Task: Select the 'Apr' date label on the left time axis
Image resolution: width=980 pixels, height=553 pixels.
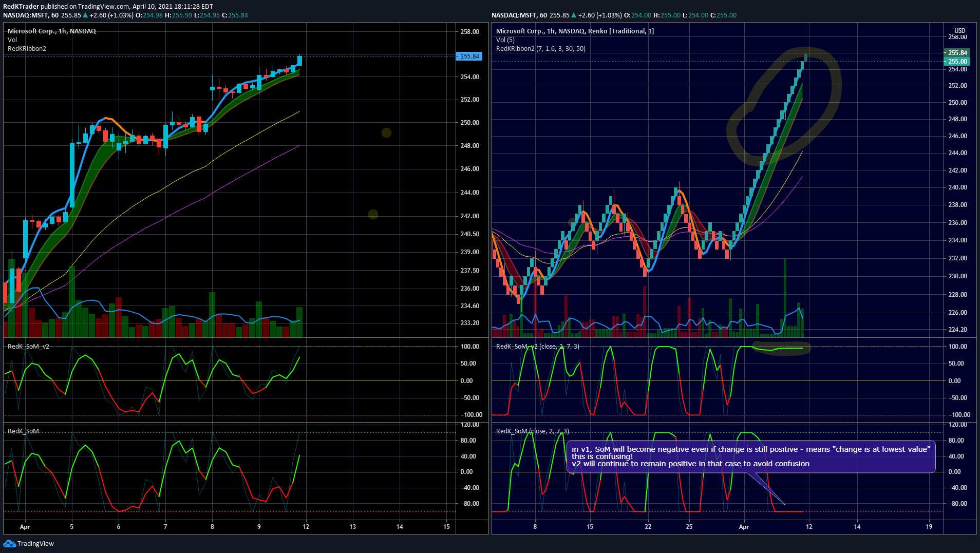Action: [25, 527]
